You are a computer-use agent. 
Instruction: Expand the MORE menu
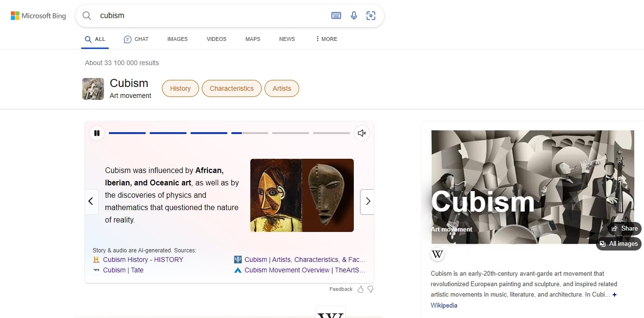click(x=326, y=39)
